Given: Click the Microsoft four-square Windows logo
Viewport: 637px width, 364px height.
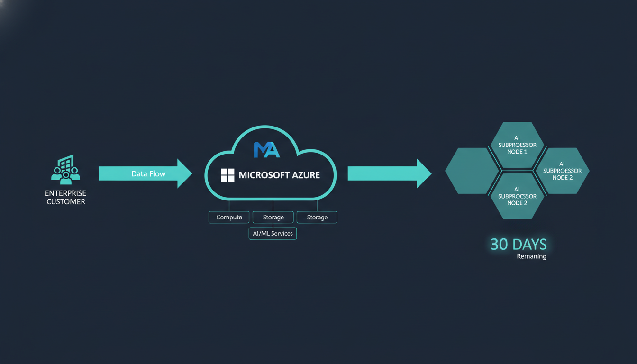Looking at the screenshot, I should (227, 175).
